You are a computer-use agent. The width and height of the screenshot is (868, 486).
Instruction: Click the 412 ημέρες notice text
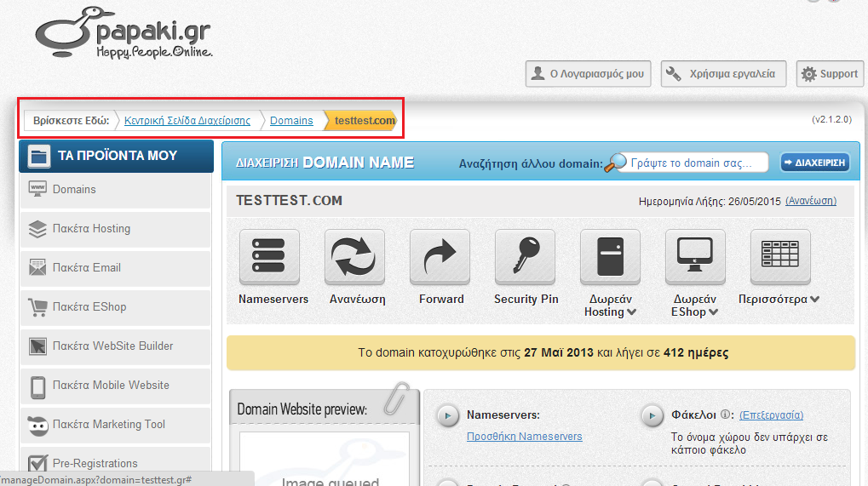click(696, 352)
